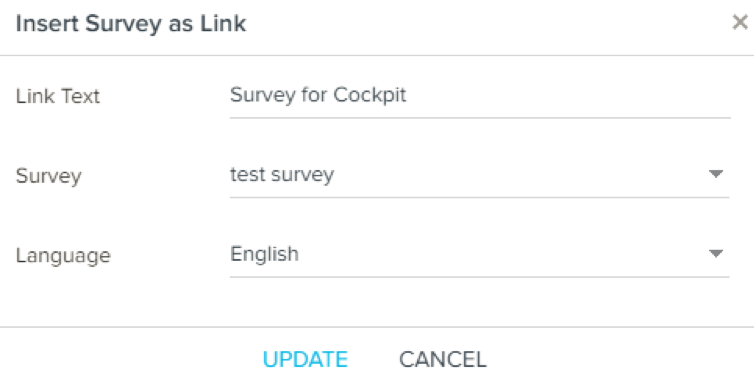This screenshot has width=754, height=383.
Task: Click the UPDATE button
Action: (x=305, y=359)
